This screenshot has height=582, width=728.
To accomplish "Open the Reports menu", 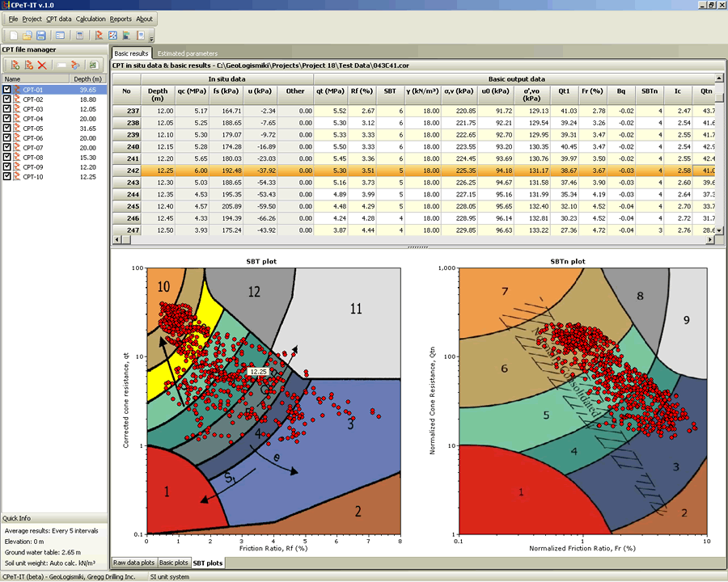I will 121,19.
